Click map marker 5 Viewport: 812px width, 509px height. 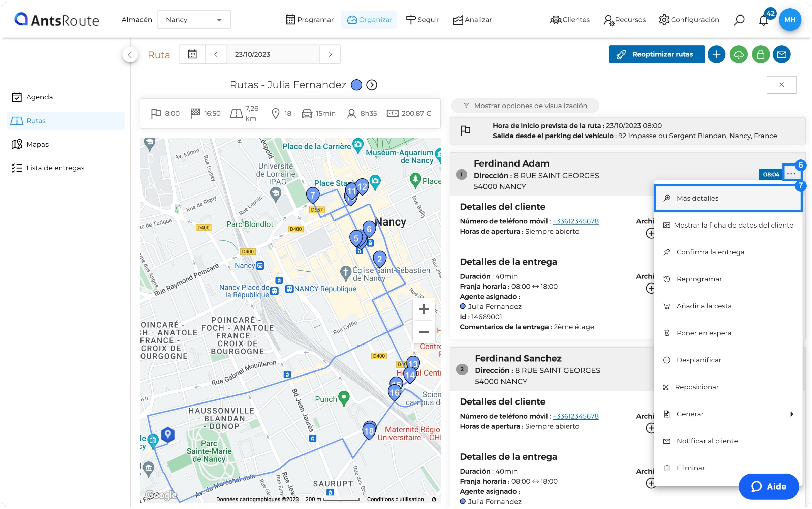[x=356, y=238]
